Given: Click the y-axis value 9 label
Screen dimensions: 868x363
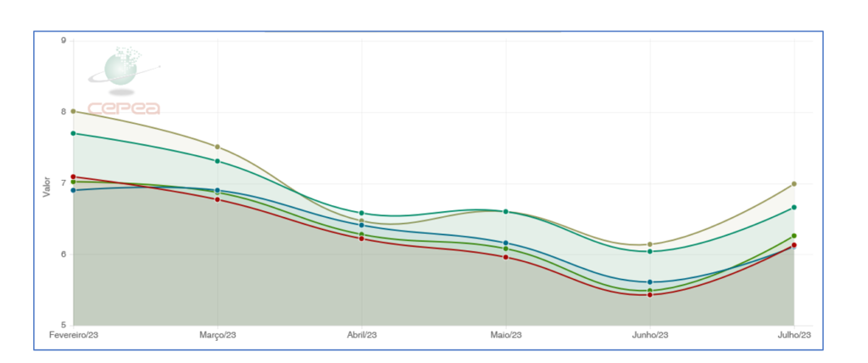Looking at the screenshot, I should [64, 41].
